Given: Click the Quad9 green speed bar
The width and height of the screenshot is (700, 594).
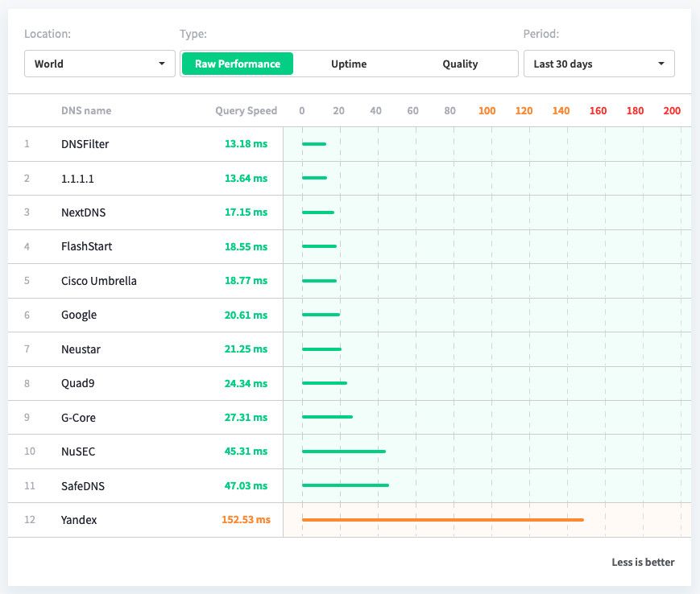Looking at the screenshot, I should (325, 383).
